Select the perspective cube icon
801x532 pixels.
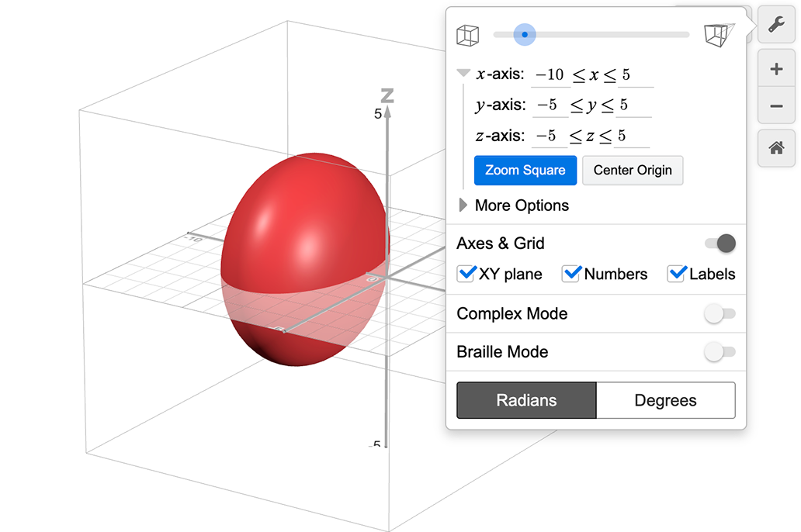718,35
